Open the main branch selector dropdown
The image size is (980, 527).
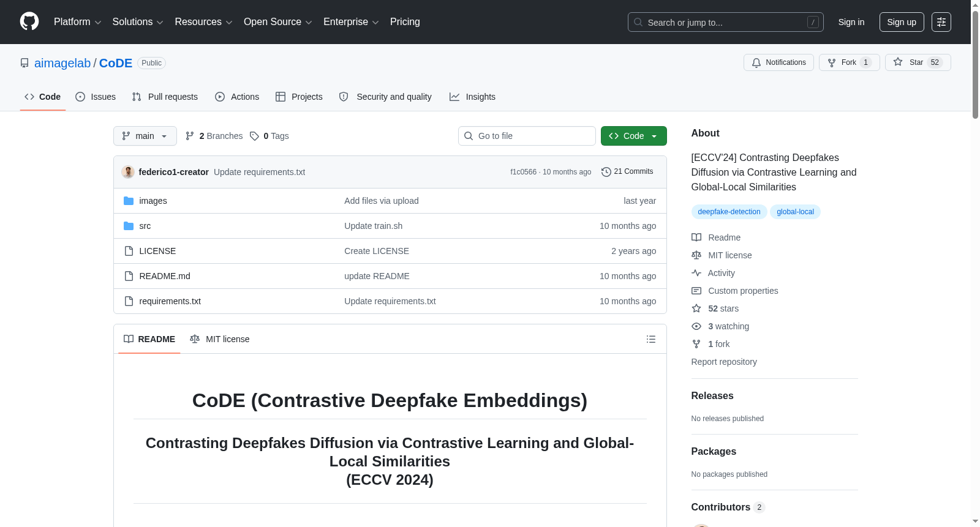coord(145,136)
